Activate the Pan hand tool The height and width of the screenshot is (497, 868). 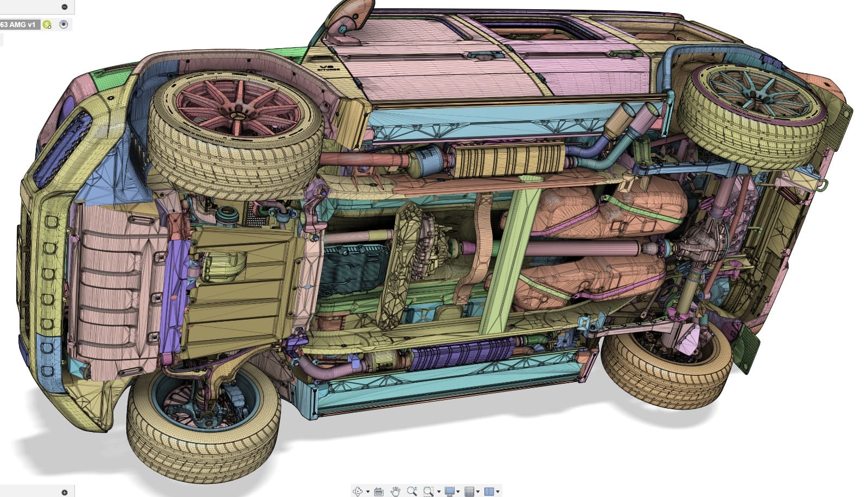pyautogui.click(x=395, y=492)
